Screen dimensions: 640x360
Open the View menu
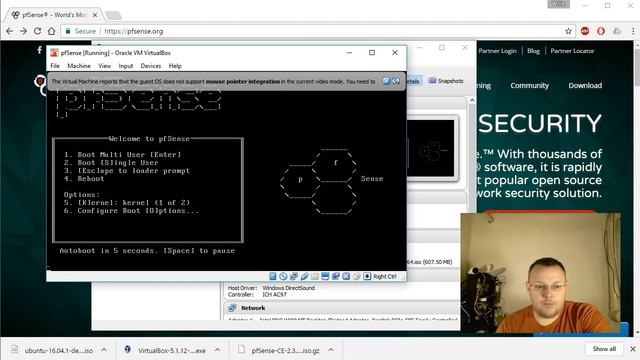point(104,66)
